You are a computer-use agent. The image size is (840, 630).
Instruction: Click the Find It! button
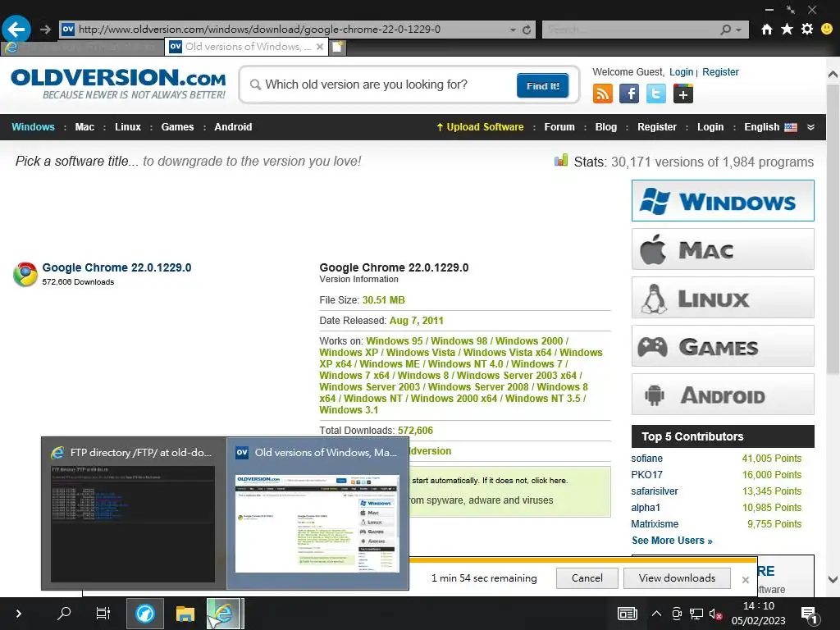point(543,85)
